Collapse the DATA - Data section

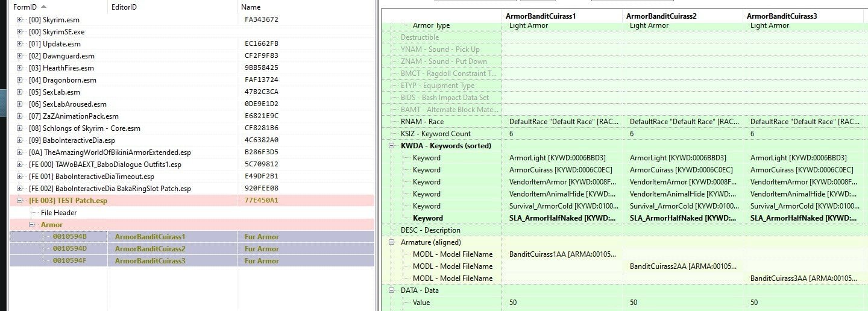click(x=392, y=291)
